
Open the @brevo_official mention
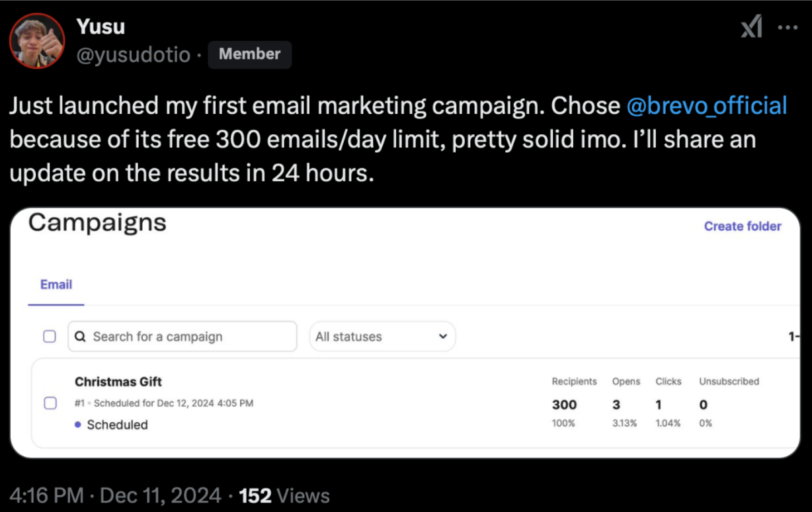click(x=706, y=106)
